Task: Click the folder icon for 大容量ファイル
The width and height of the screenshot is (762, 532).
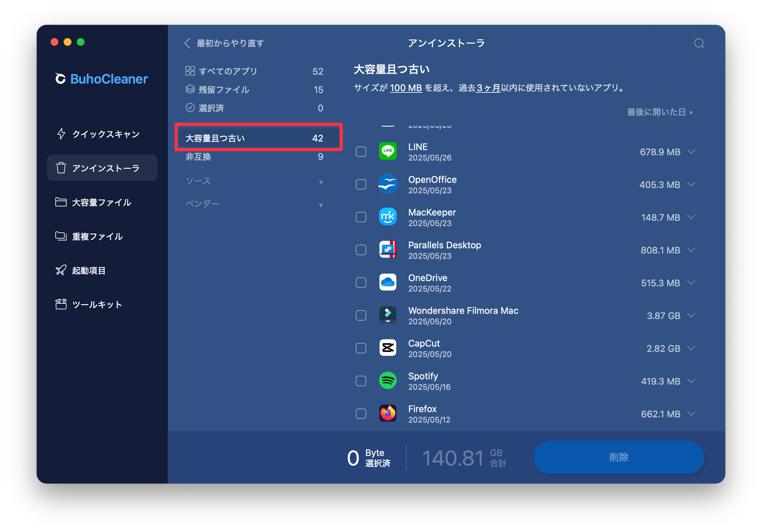Action: (61, 202)
